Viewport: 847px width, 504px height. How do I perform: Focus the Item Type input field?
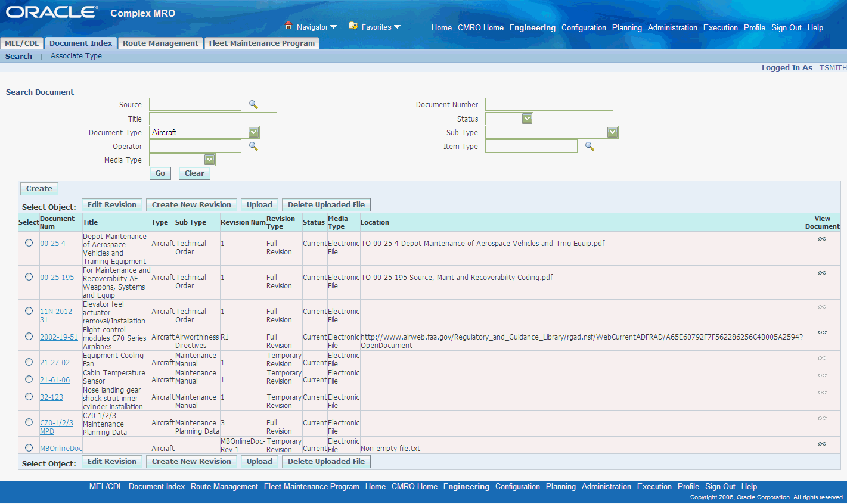[x=531, y=146]
